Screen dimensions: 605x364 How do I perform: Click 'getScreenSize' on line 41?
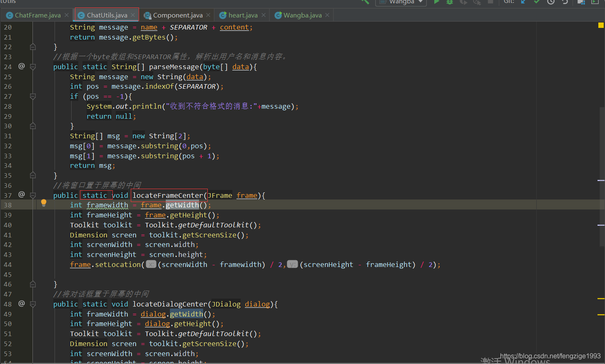click(x=209, y=235)
